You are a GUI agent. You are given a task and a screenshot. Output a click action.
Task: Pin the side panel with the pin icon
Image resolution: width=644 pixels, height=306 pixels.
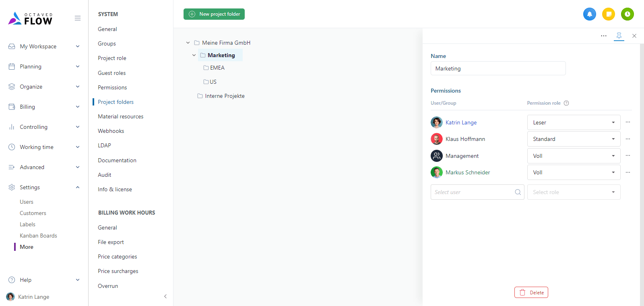tap(619, 36)
